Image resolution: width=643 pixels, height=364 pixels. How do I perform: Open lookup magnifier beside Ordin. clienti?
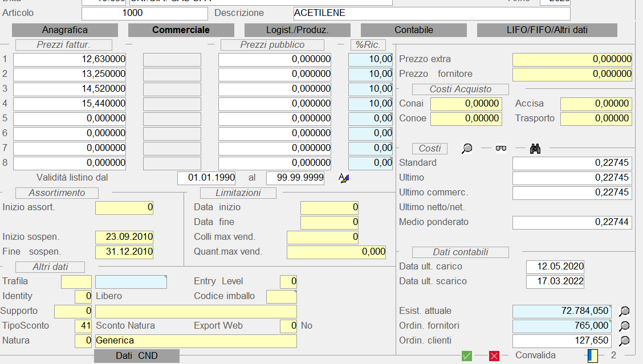[625, 341]
